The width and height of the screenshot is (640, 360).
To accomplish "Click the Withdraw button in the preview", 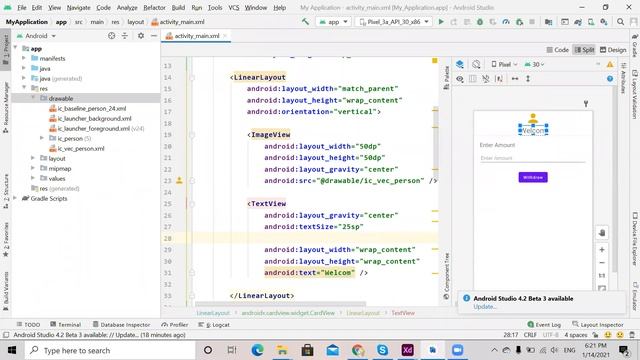I will coord(533,177).
